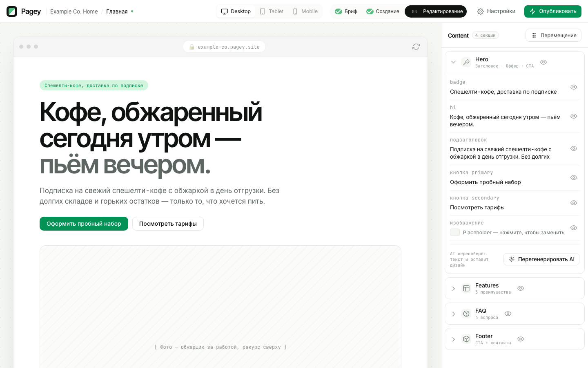Switch preview to Mobile view
The width and height of the screenshot is (588, 368).
coord(305,11)
